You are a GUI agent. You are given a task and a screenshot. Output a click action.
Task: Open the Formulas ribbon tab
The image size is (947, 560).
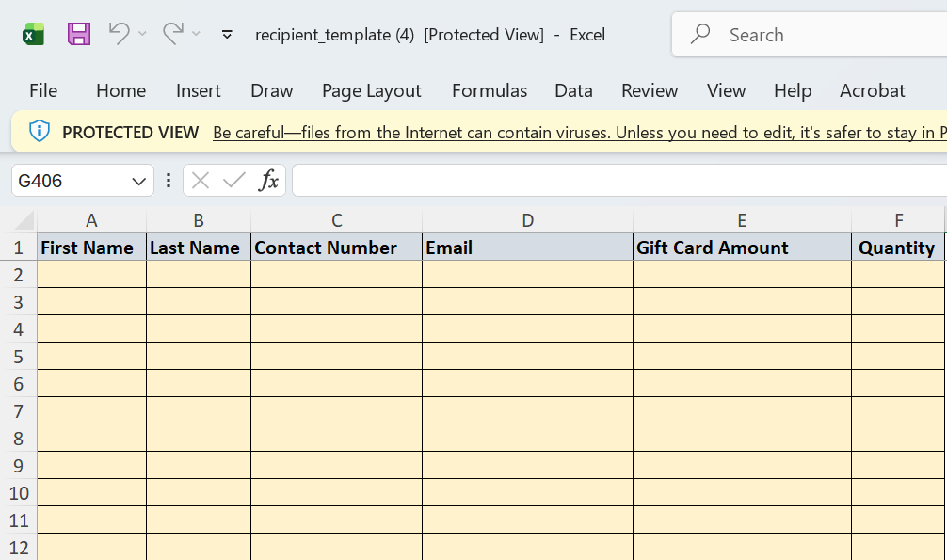pyautogui.click(x=490, y=90)
